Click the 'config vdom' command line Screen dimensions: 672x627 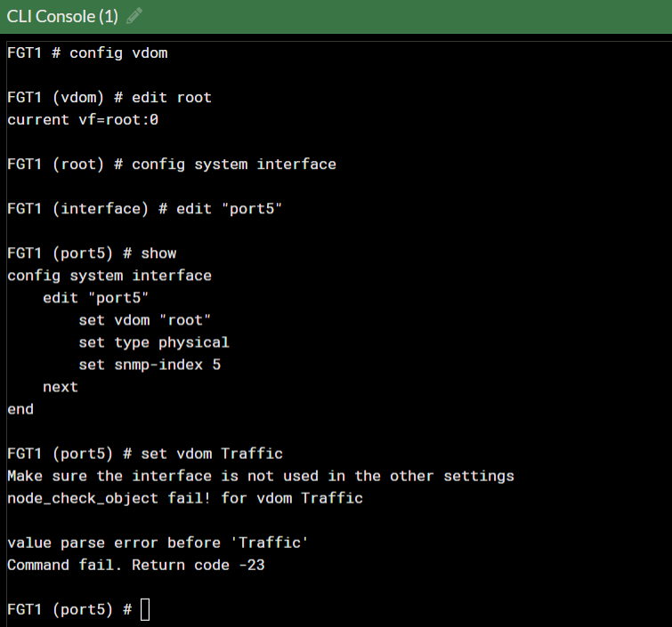click(87, 52)
